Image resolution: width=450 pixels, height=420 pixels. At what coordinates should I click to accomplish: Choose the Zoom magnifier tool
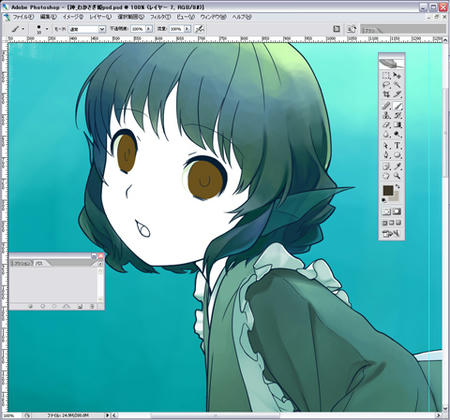397,175
